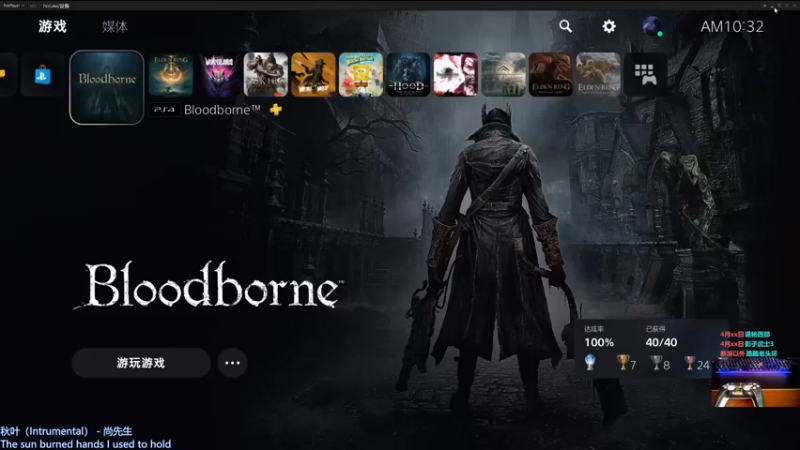Screen dimensions: 800x450
Task: Open the Game Library grid icon
Action: click(645, 74)
